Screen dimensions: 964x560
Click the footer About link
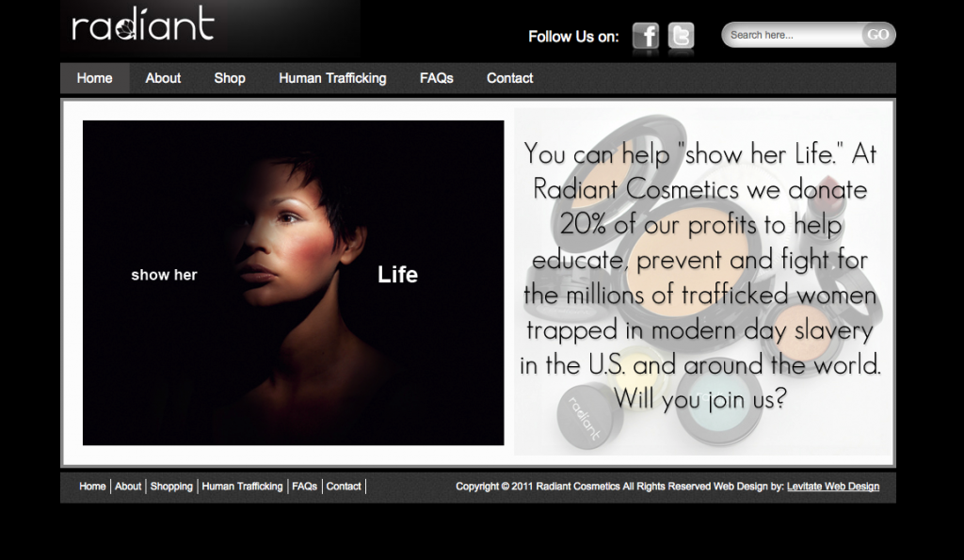[x=128, y=487]
